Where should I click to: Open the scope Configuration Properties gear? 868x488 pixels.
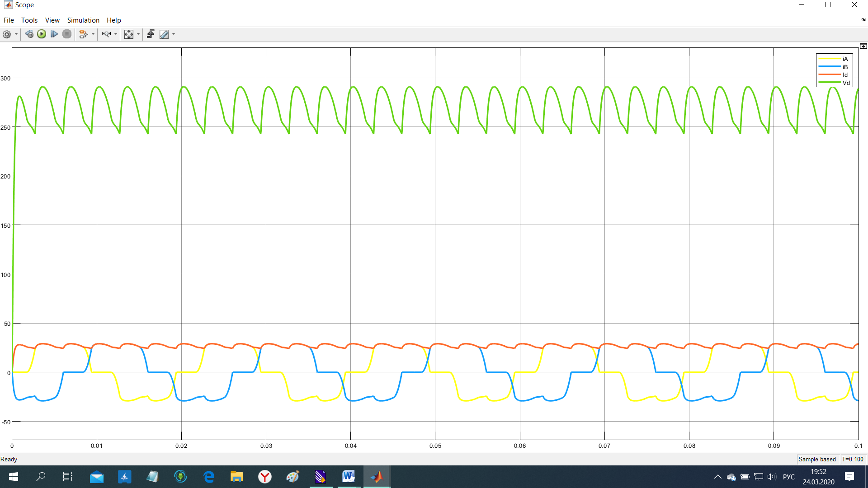7,34
